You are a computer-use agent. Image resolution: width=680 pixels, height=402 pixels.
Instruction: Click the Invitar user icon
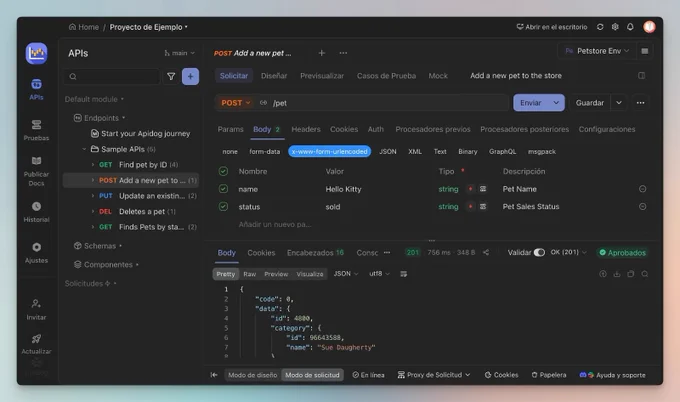click(36, 304)
